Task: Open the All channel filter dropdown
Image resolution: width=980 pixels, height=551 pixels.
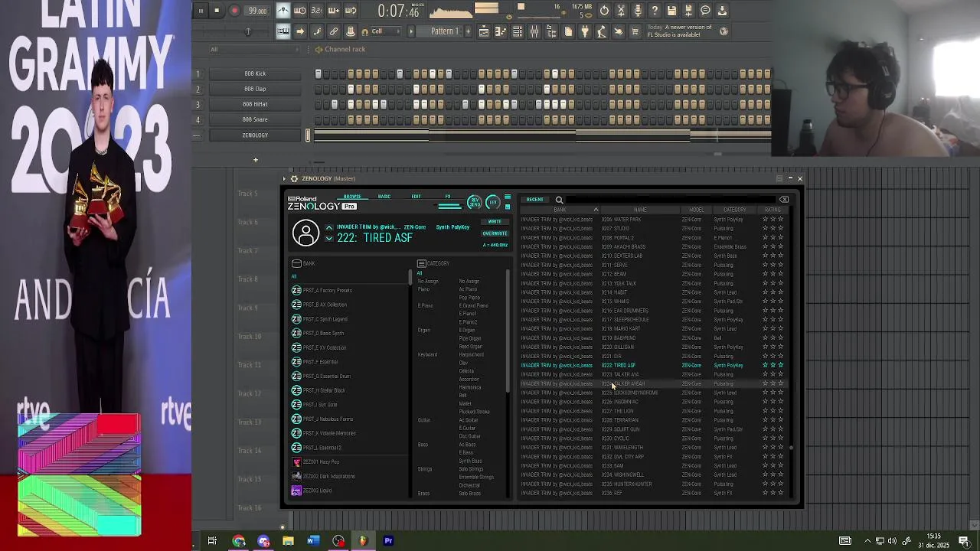Action: [256, 50]
